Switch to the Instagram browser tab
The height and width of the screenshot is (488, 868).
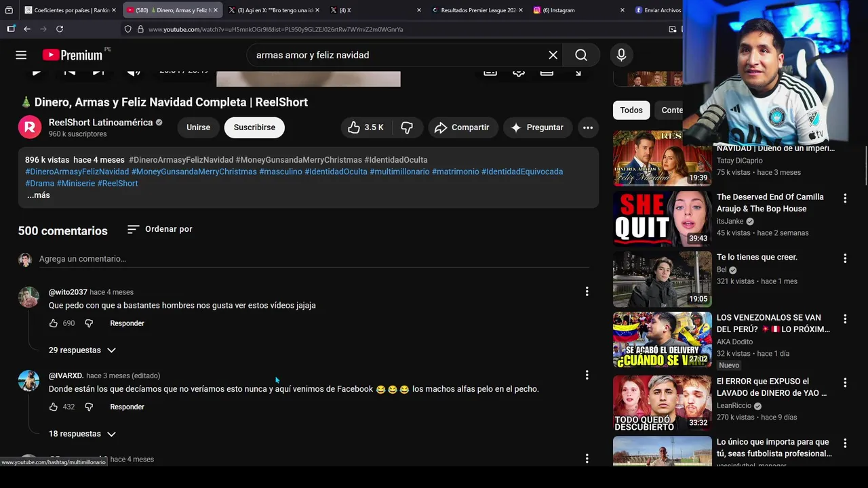pyautogui.click(x=578, y=10)
